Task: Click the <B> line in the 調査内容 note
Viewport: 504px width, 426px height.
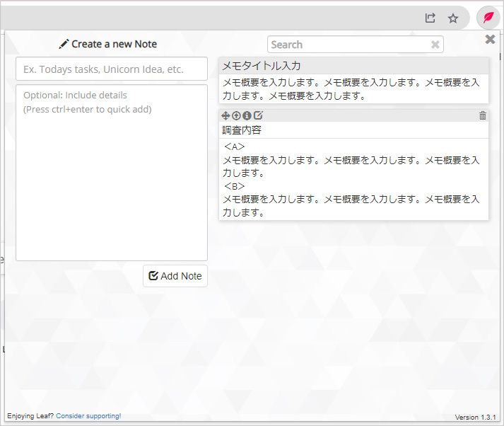Action: (x=234, y=186)
